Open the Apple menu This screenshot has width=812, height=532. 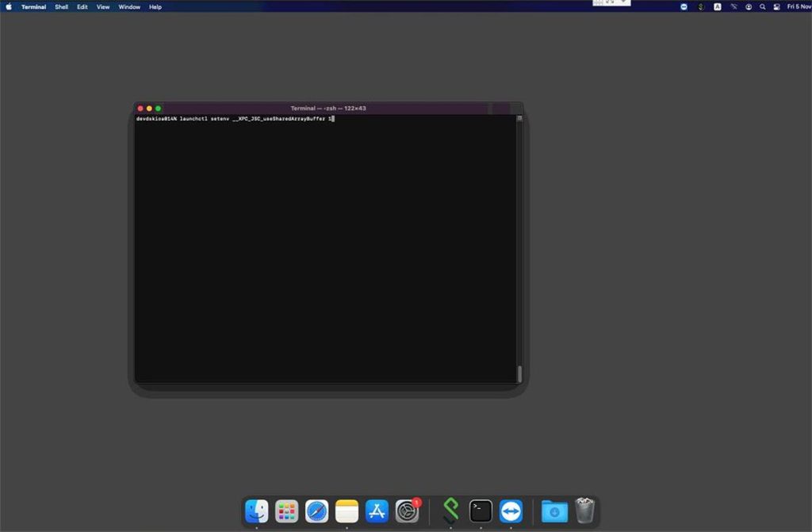pyautogui.click(x=9, y=6)
